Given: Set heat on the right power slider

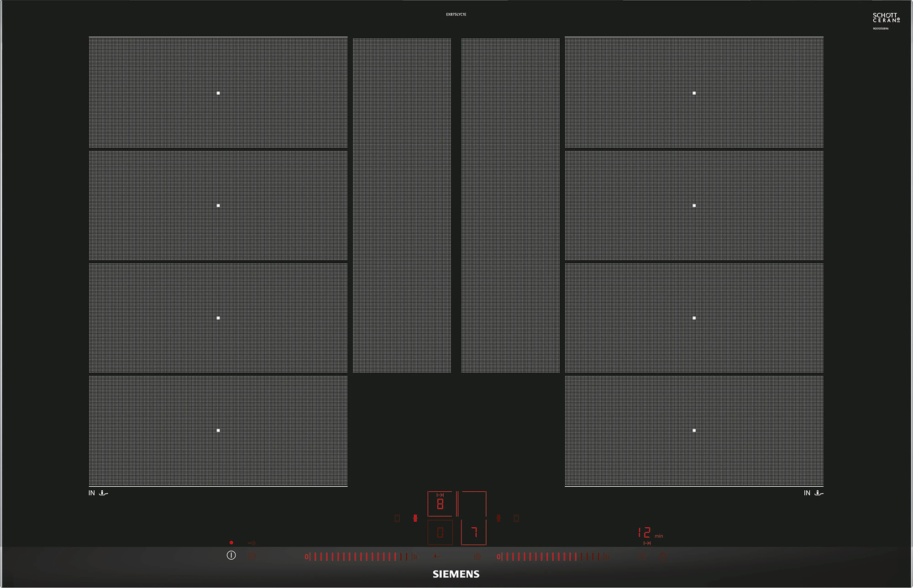Looking at the screenshot, I should pos(553,556).
